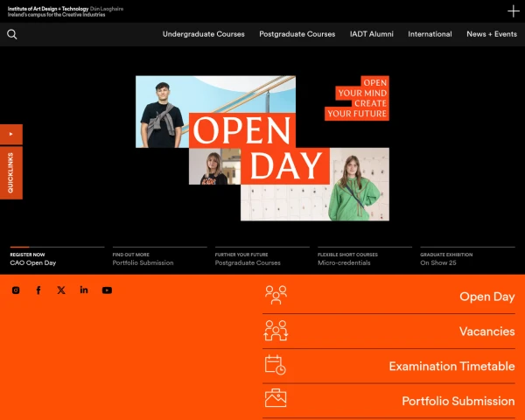Image resolution: width=525 pixels, height=420 pixels.
Task: Go to the LinkedIn social icon
Action: coord(84,290)
